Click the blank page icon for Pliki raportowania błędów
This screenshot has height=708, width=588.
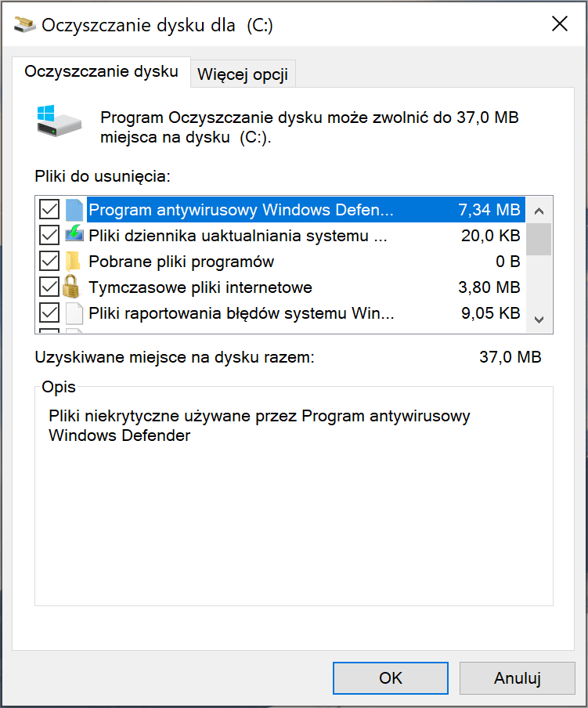pyautogui.click(x=74, y=313)
